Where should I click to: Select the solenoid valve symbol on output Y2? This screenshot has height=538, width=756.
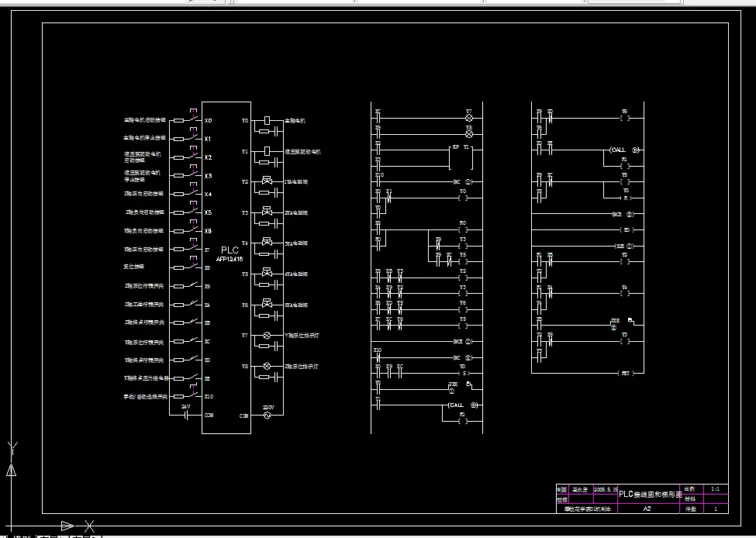267,181
